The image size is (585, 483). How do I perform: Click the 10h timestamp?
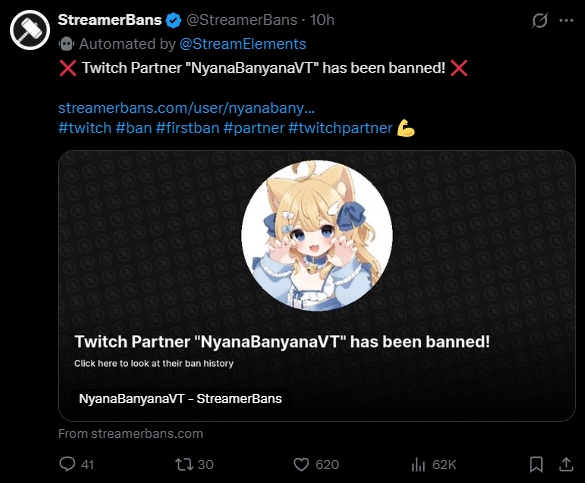tap(322, 20)
